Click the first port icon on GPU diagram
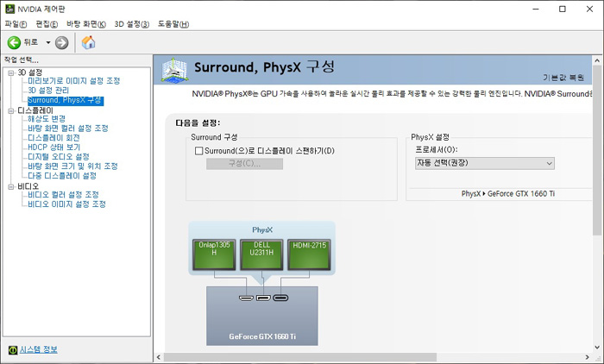 [246, 298]
